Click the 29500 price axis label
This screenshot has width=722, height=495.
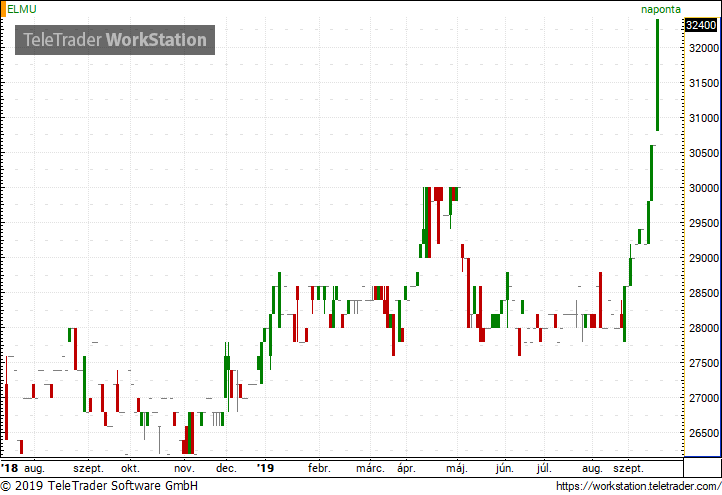tap(704, 223)
